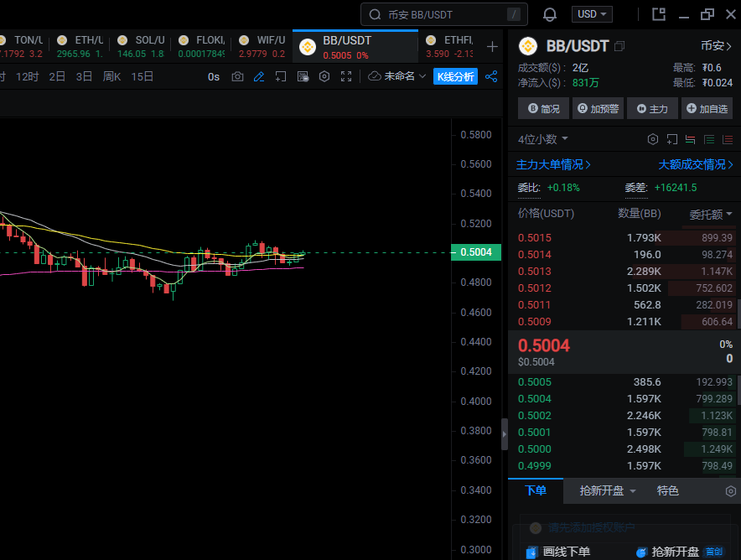The image size is (741, 560).
Task: Click the 0.5005 bid price row
Action: click(x=624, y=381)
